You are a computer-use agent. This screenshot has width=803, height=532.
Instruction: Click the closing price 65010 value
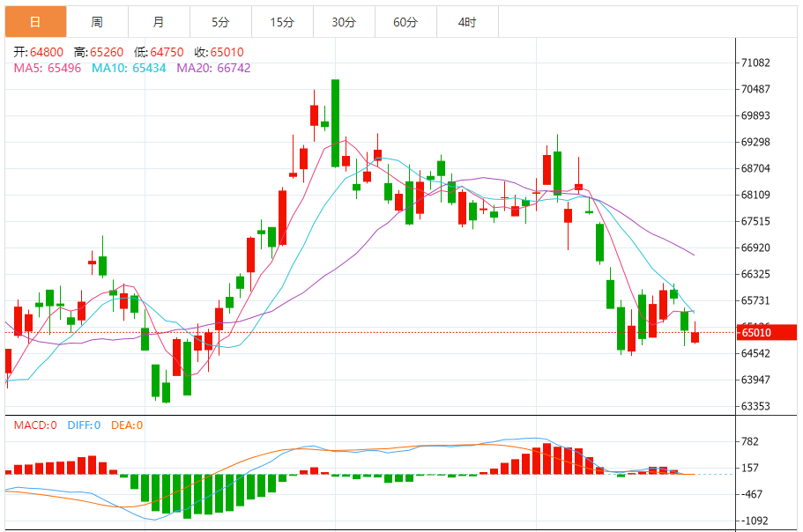[x=227, y=52]
